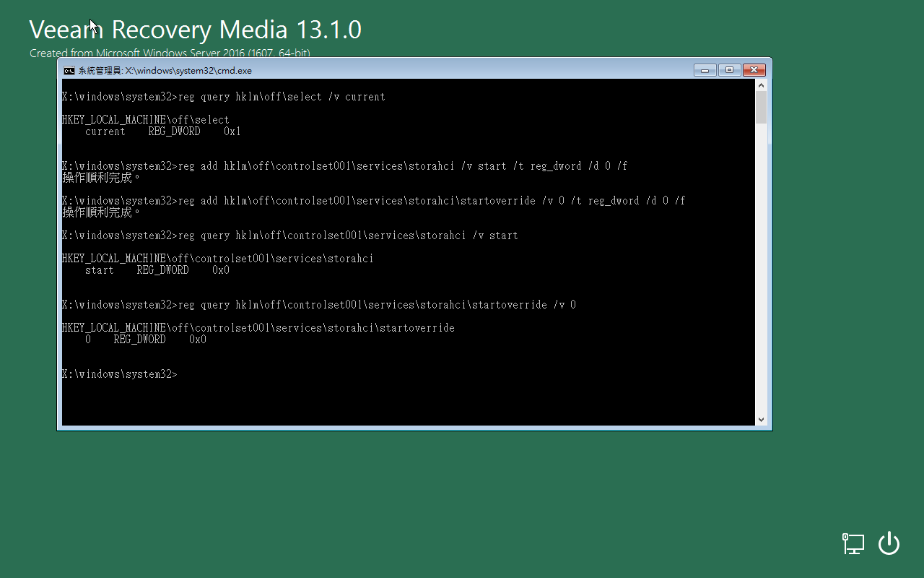Viewport: 924px width, 578px height.
Task: Click the second "操作順利完成。" message
Action: (102, 212)
